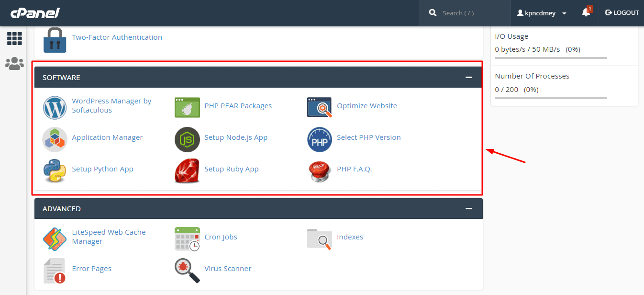Image resolution: width=644 pixels, height=295 pixels.
Task: Open User Manager people icon in sidebar
Action: point(14,64)
